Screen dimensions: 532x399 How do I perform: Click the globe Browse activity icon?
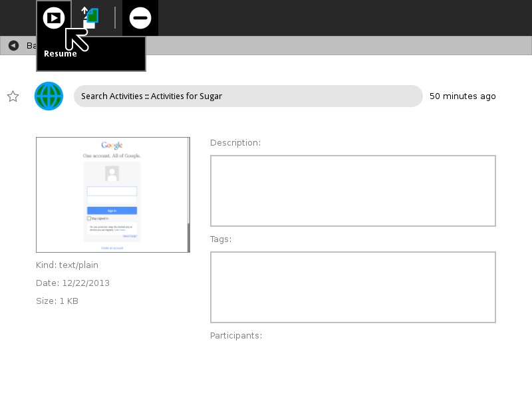tap(49, 96)
